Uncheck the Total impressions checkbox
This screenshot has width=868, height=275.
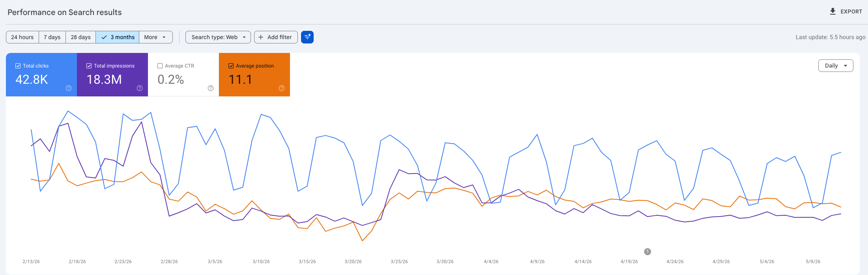coord(89,66)
